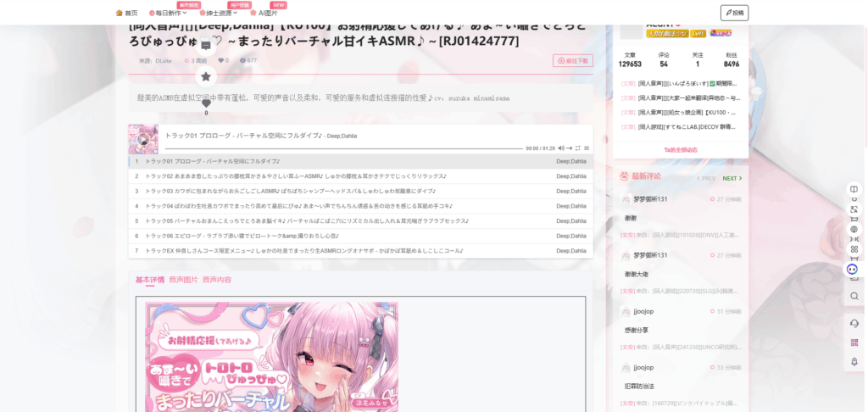Screen dimensions: 868x412
Task: Click the author's 关注 count 1
Action: point(698,60)
